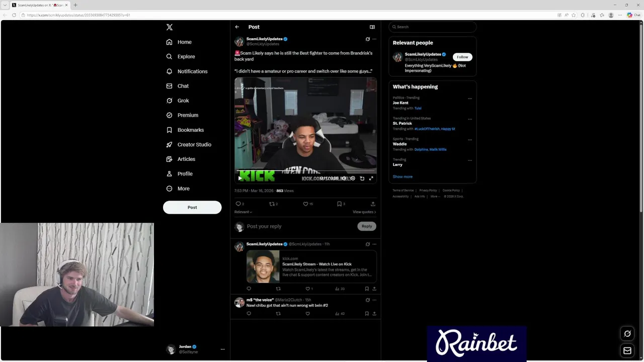644x362 pixels.
Task: Open Notifications from the sidebar
Action: pyautogui.click(x=187, y=71)
